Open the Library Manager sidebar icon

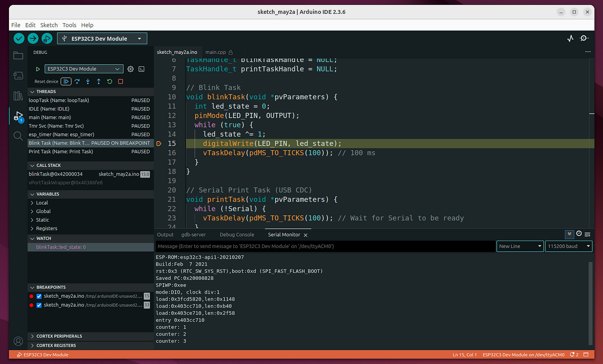point(18,96)
